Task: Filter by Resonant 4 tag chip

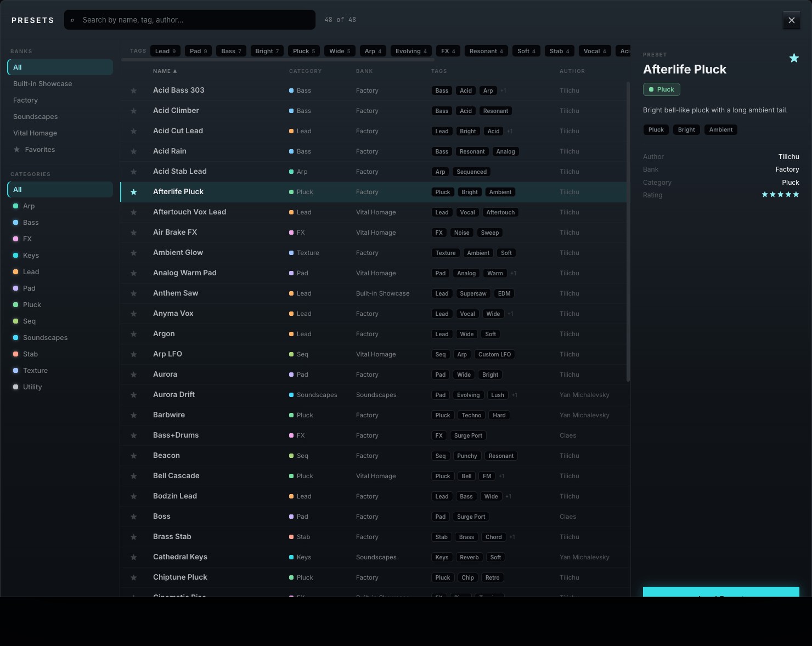Action: [x=486, y=51]
